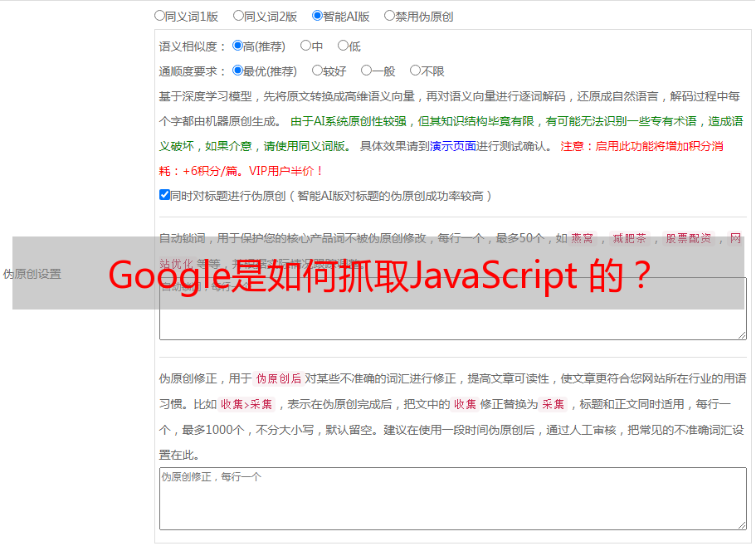Select the 同义词2版 radio option
This screenshot has height=546, width=756.
point(238,15)
